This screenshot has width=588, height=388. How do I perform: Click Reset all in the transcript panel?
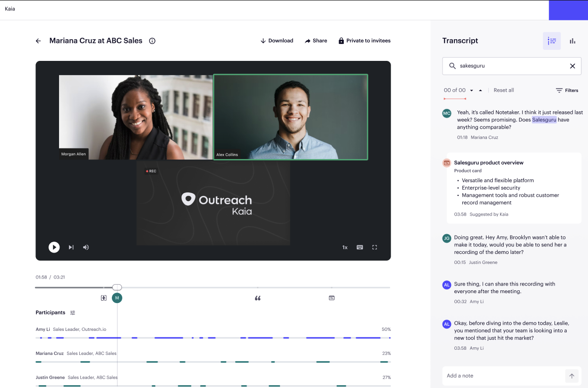[x=503, y=90]
